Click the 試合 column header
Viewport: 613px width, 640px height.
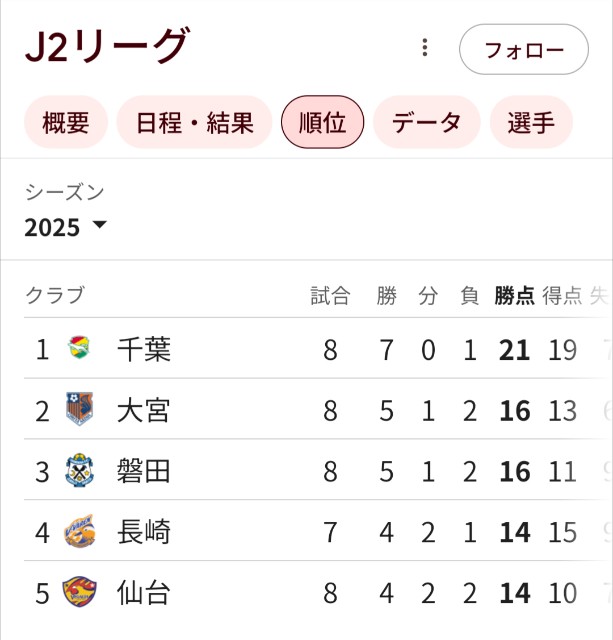coord(330,296)
